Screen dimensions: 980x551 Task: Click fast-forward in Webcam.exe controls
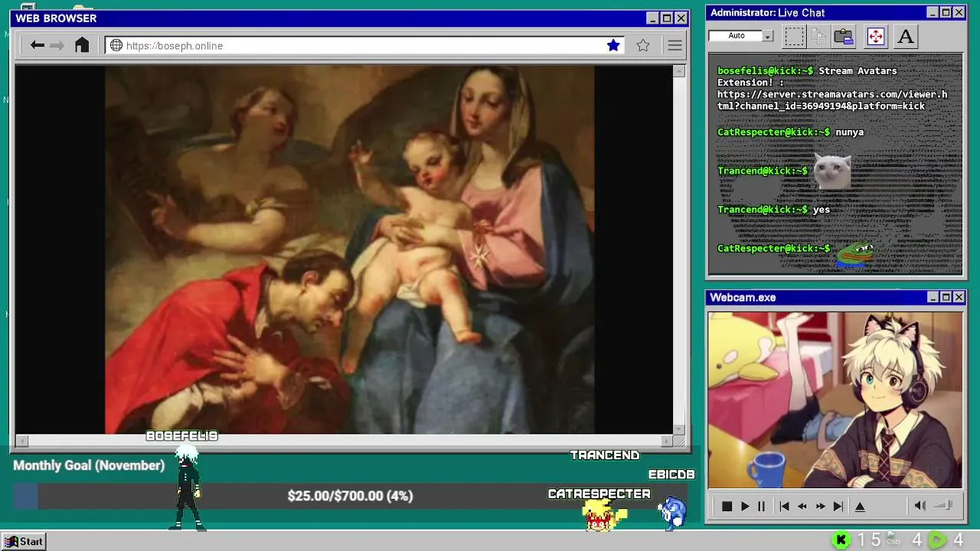(x=821, y=506)
